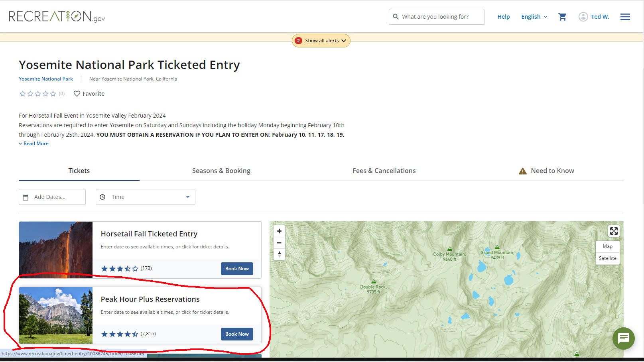This screenshot has height=362, width=644.
Task: Click the Add Dates field
Action: pos(52,197)
